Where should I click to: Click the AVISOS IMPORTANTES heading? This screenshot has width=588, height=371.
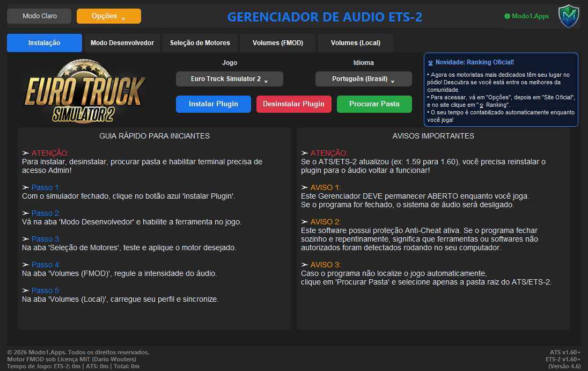(433, 136)
